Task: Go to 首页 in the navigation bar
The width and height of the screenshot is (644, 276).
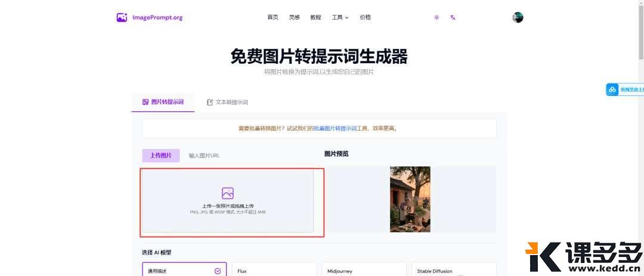Action: (x=273, y=17)
